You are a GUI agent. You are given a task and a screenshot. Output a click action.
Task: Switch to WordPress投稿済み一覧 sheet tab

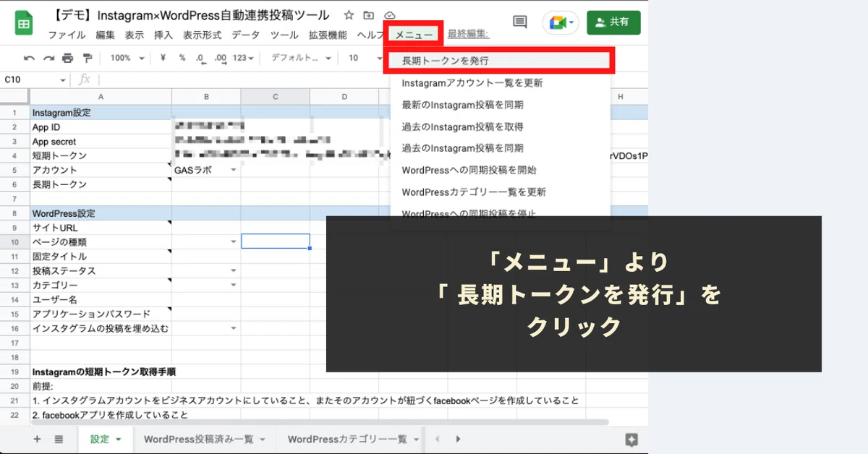[205, 439]
